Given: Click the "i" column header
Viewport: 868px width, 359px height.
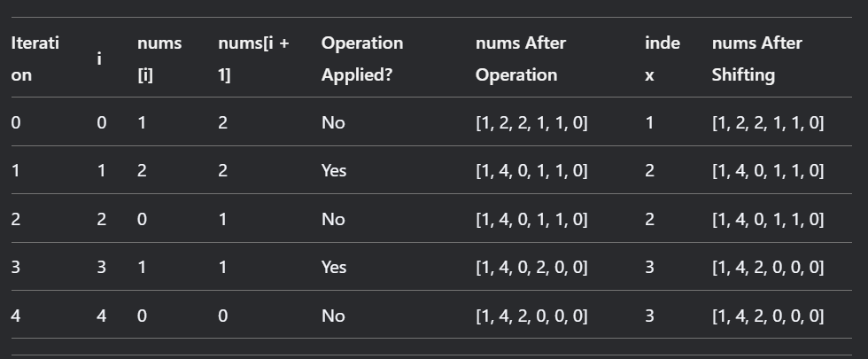Looking at the screenshot, I should pos(99,59).
